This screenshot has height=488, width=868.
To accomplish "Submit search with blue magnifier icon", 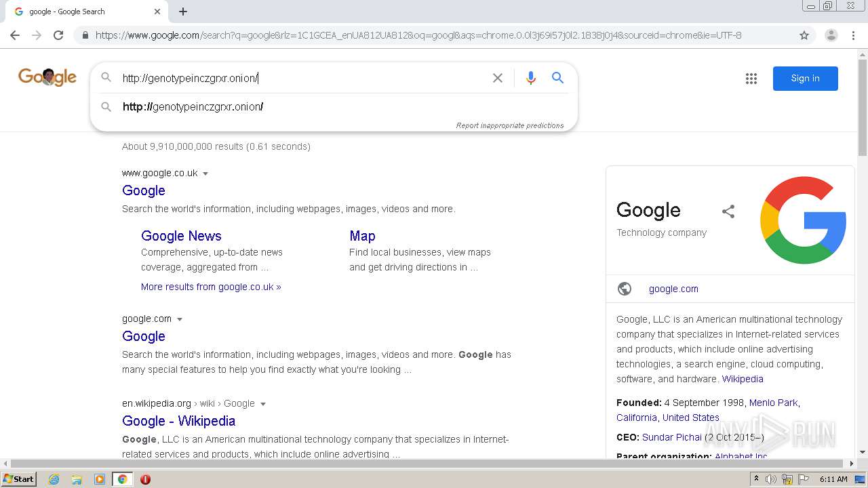I will point(557,78).
